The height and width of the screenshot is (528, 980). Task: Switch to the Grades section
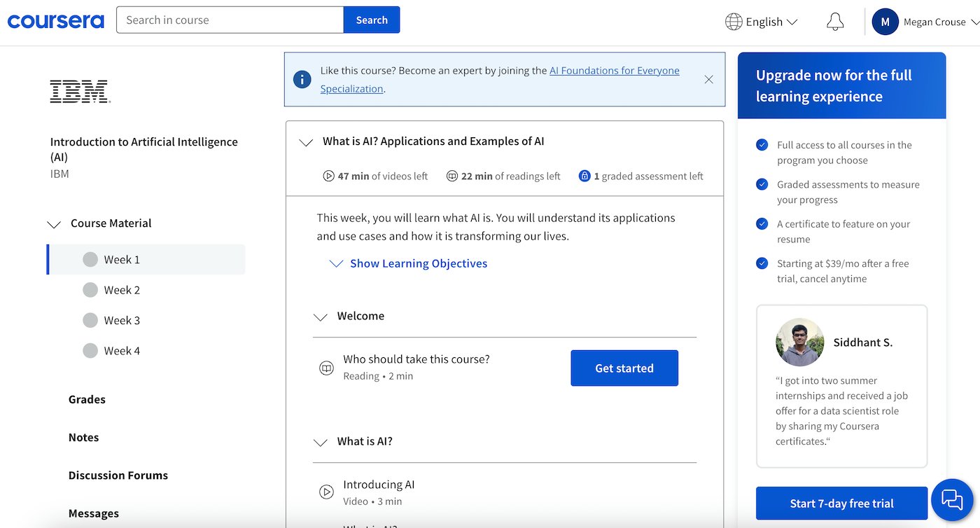[87, 399]
